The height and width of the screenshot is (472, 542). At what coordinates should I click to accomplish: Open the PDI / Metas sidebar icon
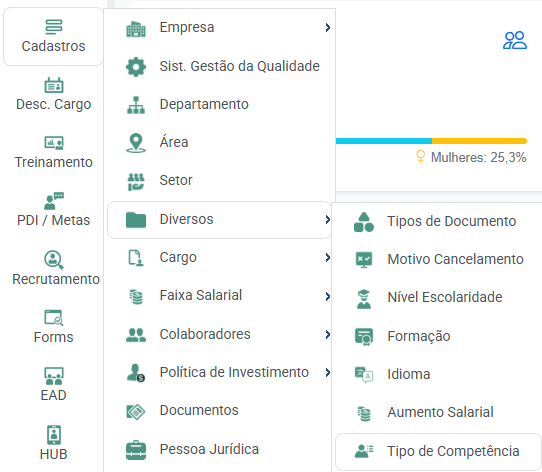pos(53,211)
